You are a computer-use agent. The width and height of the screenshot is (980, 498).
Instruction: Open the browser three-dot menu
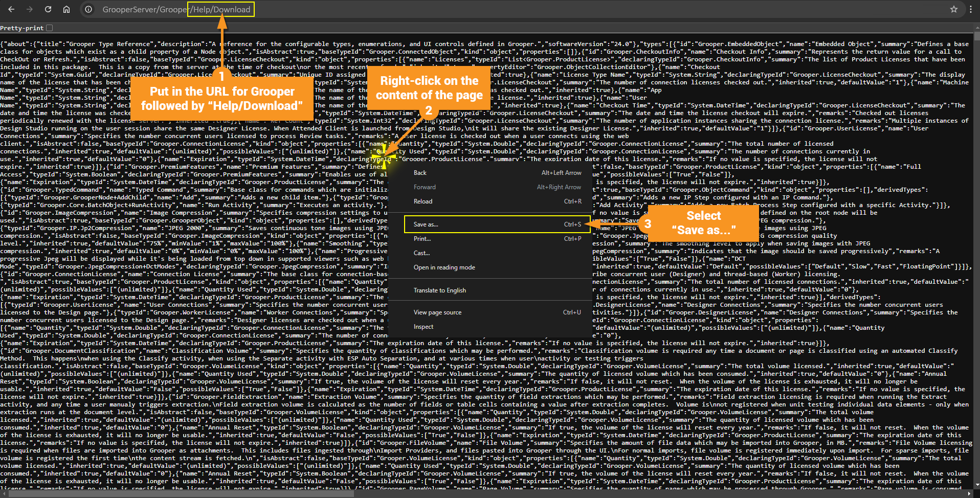(x=970, y=9)
